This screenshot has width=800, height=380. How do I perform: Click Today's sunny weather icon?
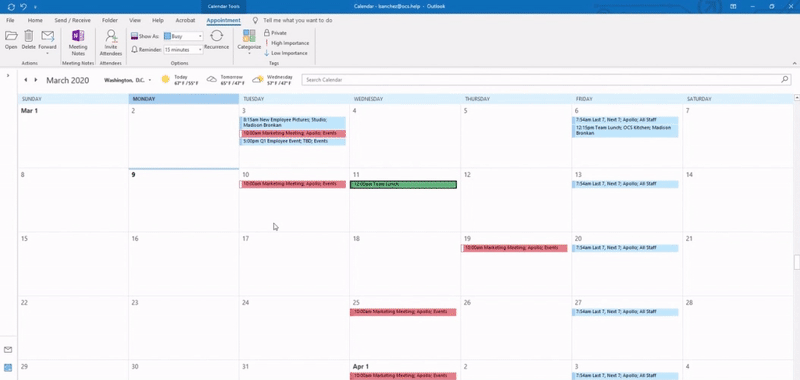(165, 79)
